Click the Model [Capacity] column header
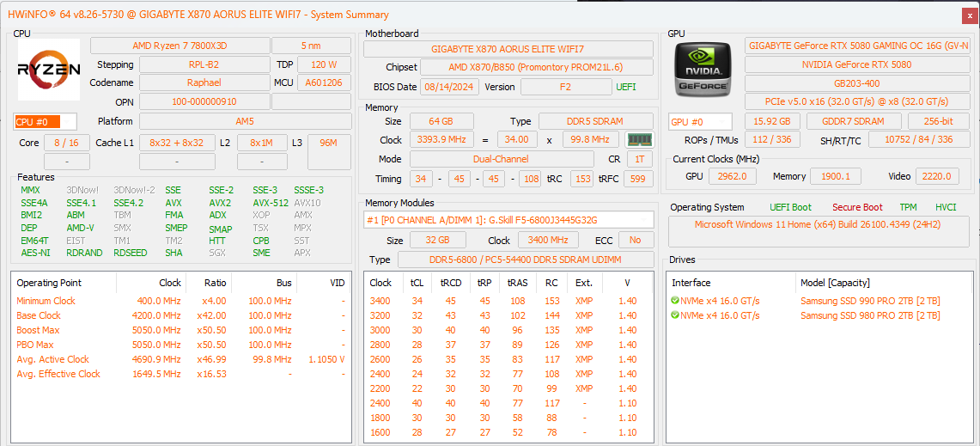 click(x=884, y=283)
